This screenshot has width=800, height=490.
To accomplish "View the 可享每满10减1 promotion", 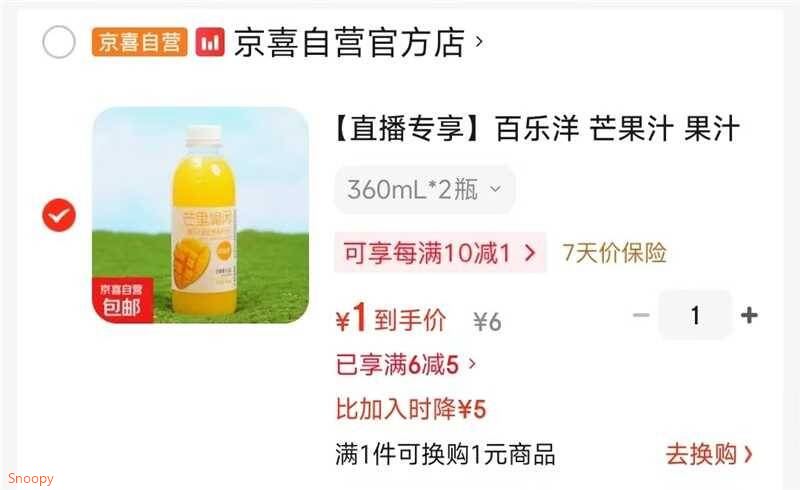I will point(440,253).
